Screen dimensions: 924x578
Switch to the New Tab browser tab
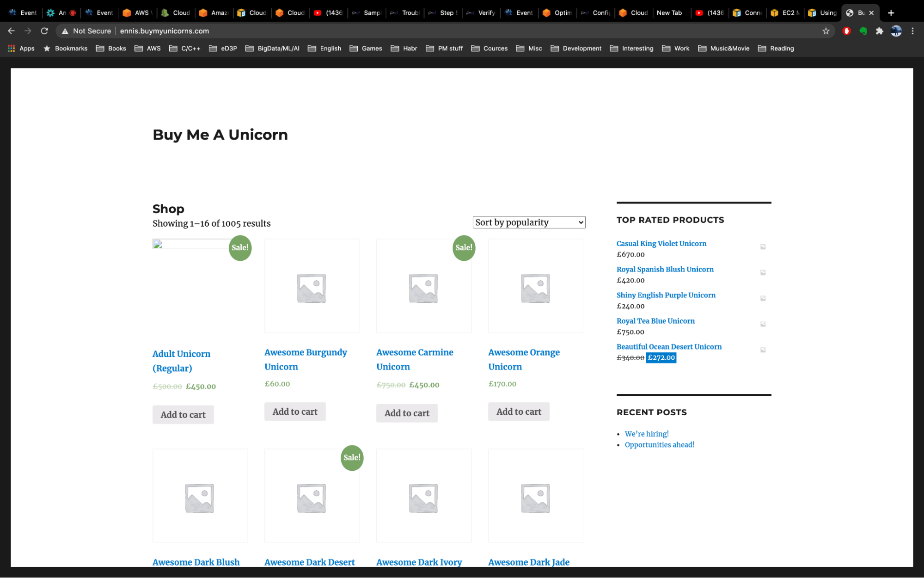(x=669, y=13)
